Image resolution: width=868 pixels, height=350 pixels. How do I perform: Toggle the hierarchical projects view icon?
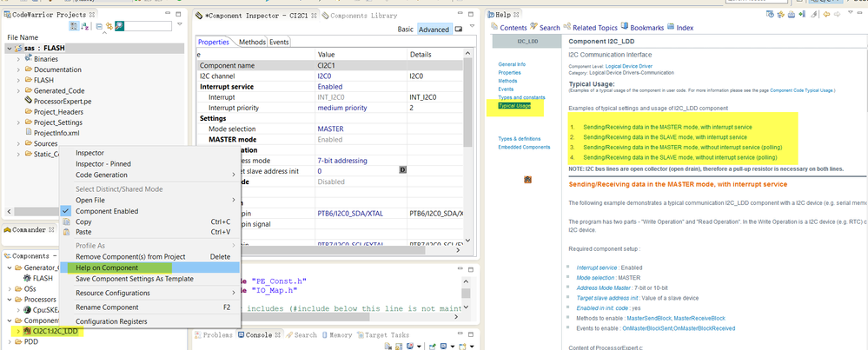(74, 26)
